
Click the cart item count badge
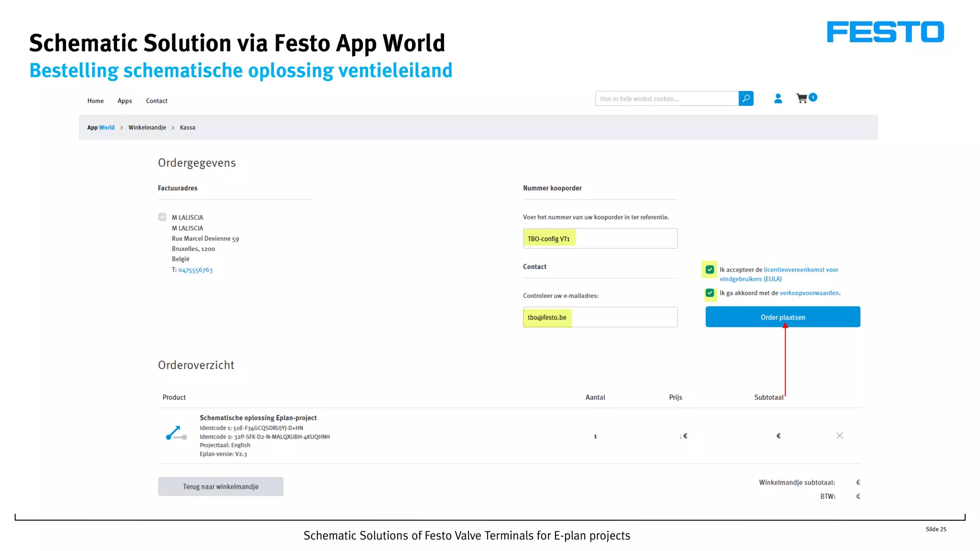point(813,97)
